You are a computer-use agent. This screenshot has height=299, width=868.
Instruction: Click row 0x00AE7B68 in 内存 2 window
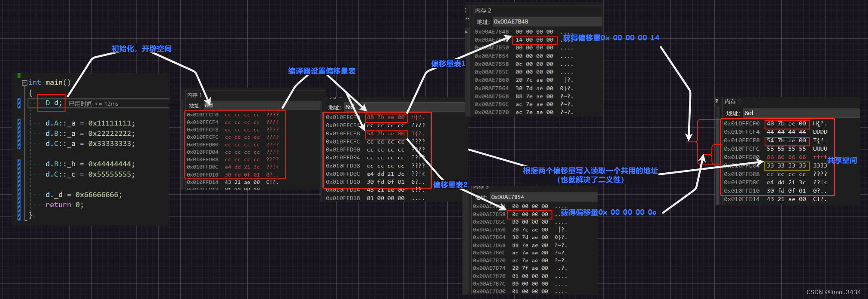523,96
